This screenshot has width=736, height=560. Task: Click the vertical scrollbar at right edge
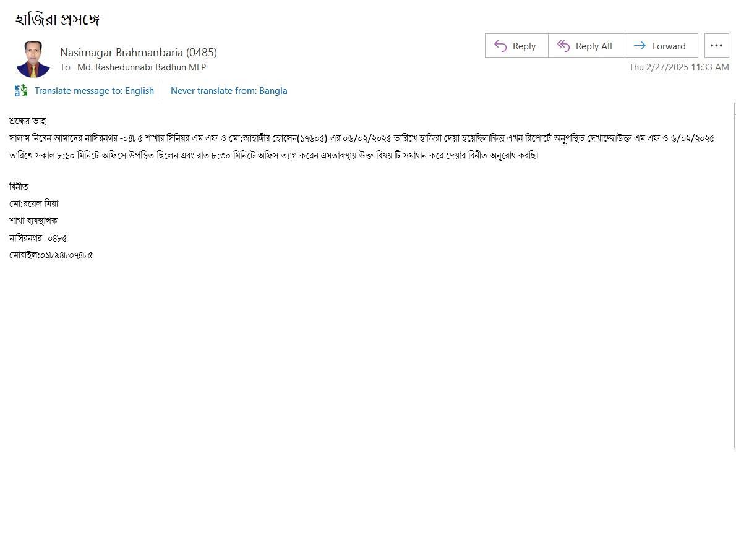pos(735,276)
